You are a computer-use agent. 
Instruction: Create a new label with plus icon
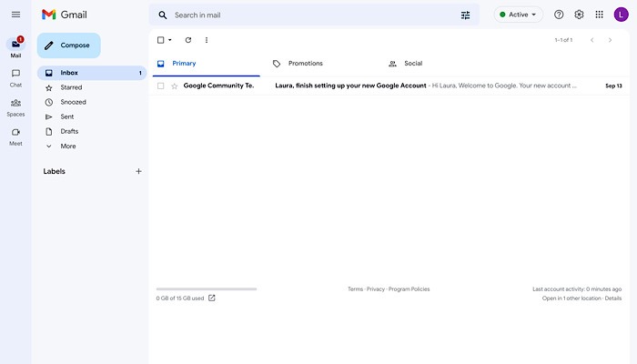(138, 171)
